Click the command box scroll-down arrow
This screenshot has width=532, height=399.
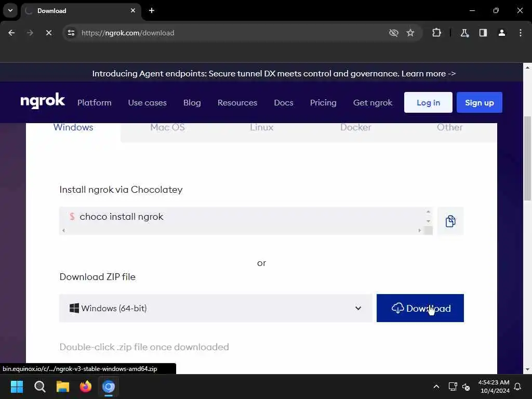[428, 221]
